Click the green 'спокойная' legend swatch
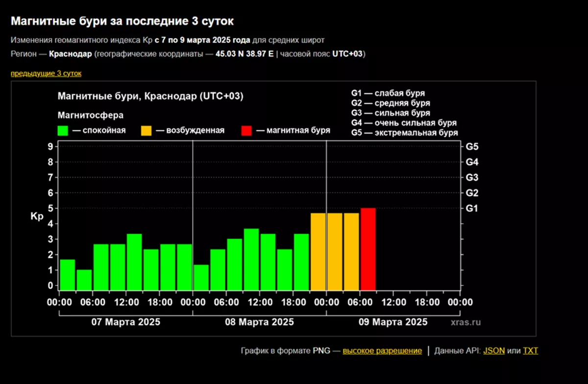Screen dimensions: 588x384 click(x=63, y=131)
